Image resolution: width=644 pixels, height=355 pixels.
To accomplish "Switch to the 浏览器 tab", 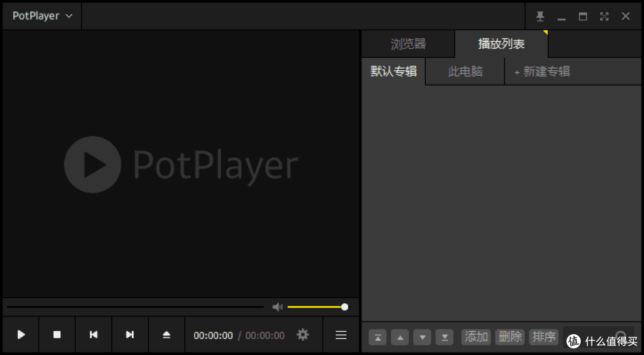I will point(408,44).
